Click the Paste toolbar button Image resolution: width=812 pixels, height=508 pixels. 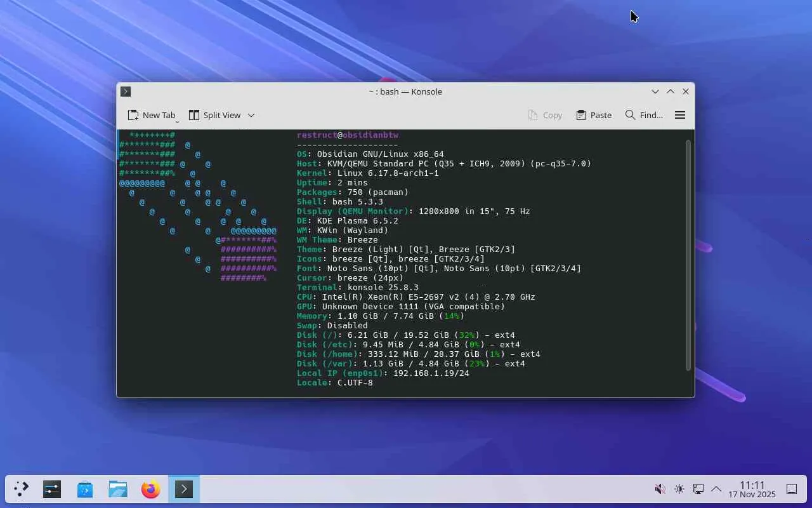(x=594, y=115)
